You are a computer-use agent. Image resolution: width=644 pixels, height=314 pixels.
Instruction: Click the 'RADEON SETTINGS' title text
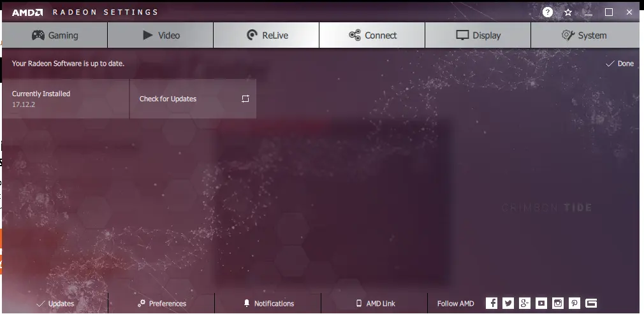pyautogui.click(x=105, y=12)
